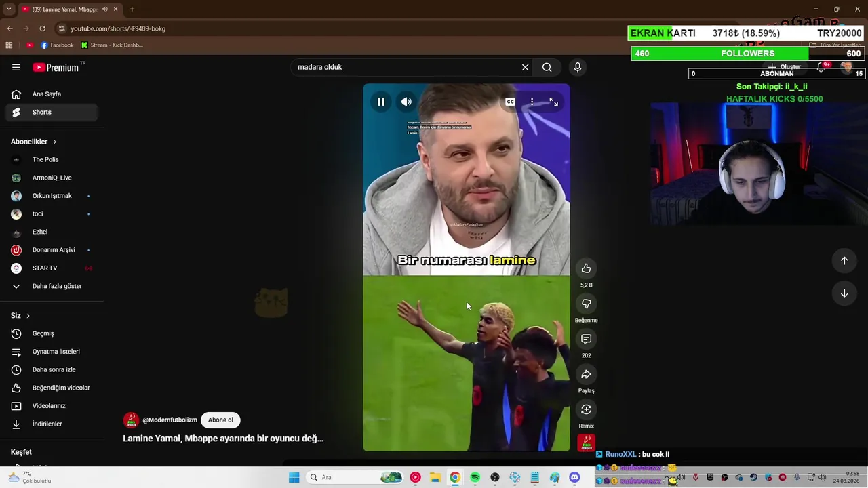Open Beğendiğim videolar
The image size is (868, 488).
[x=52, y=388]
